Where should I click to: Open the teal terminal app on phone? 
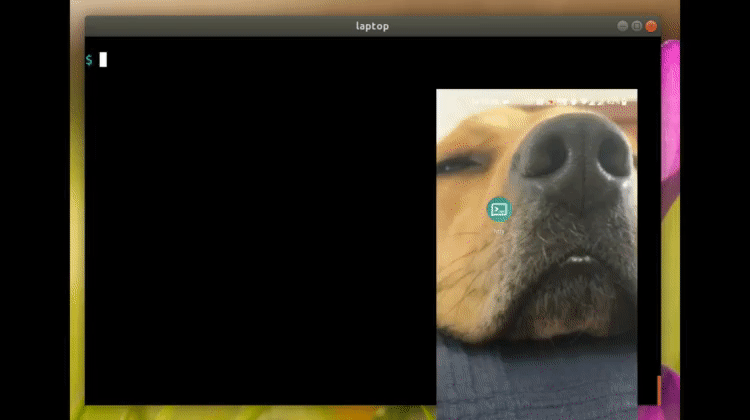[498, 209]
